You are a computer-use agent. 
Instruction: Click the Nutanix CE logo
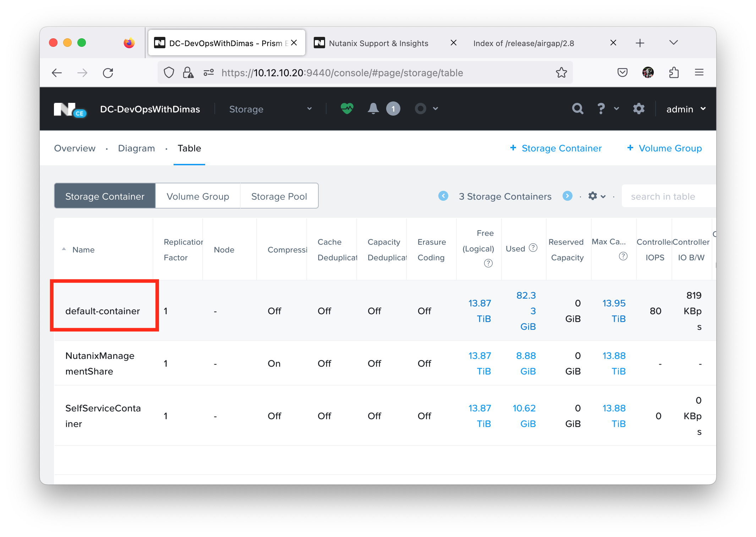point(70,110)
